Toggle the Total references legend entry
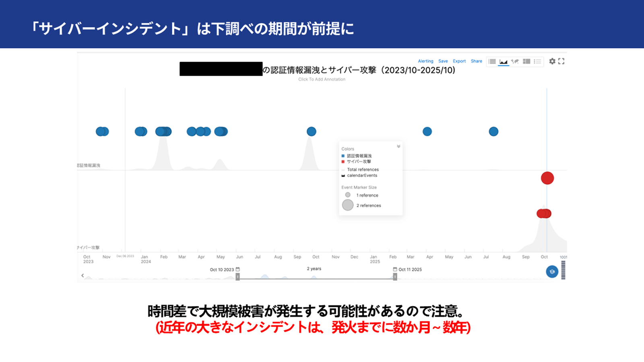 click(360, 170)
